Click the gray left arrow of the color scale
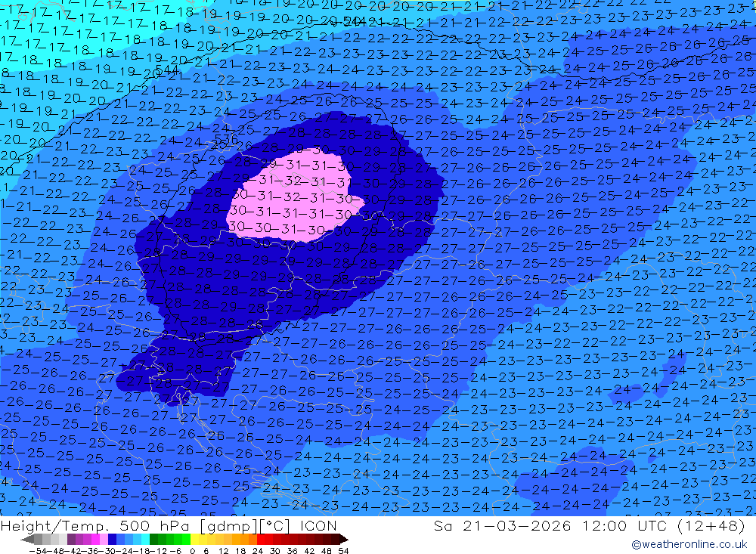Viewport: 756px width, 554px height. pyautogui.click(x=27, y=540)
